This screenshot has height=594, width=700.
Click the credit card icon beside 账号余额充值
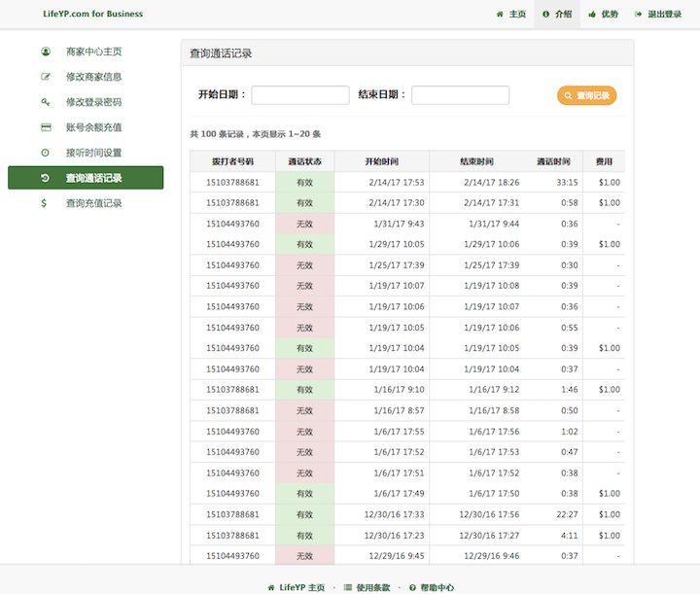click(x=46, y=127)
